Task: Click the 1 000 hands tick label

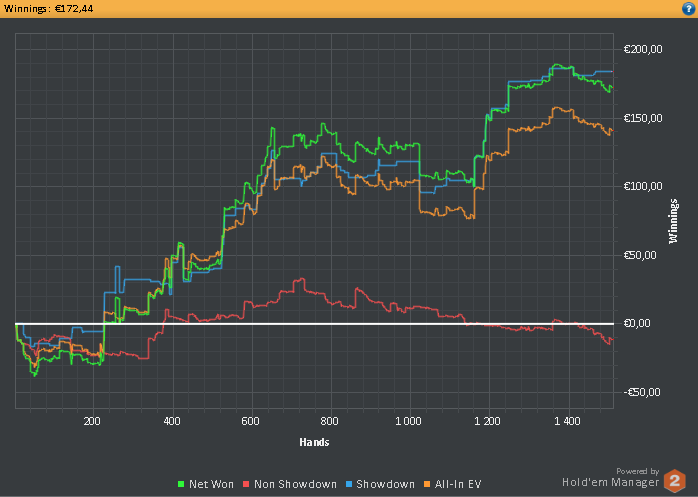Action: coord(409,422)
